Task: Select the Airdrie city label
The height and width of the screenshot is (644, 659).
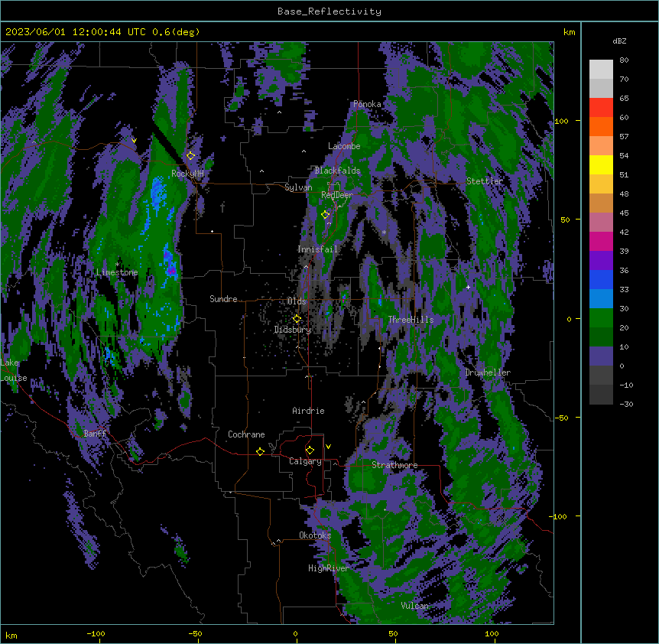Action: coord(309,411)
